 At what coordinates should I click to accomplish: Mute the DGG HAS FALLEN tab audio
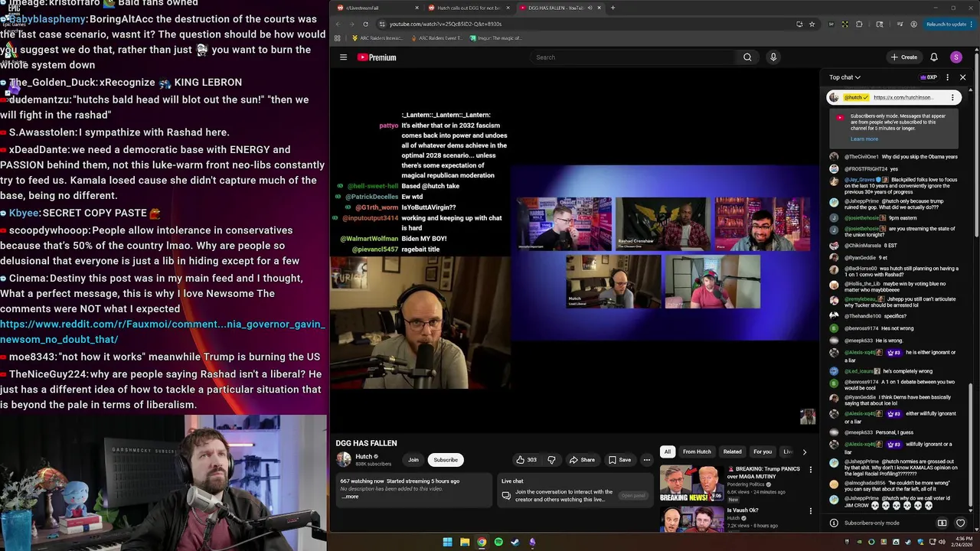click(590, 8)
